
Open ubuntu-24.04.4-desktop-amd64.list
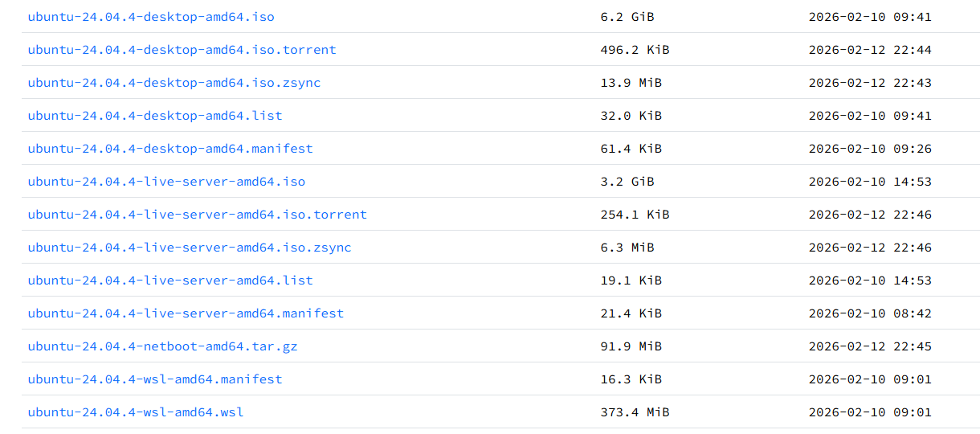tap(155, 116)
